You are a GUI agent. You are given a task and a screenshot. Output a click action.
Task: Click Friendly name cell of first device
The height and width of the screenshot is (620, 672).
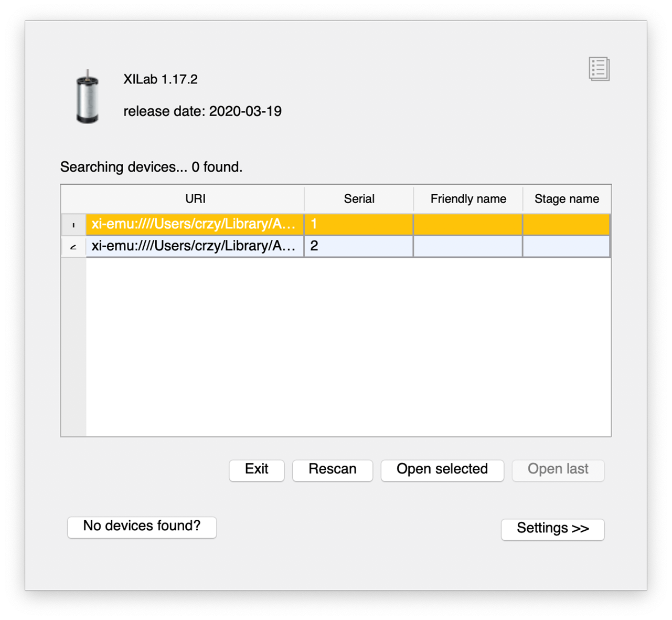[468, 225]
